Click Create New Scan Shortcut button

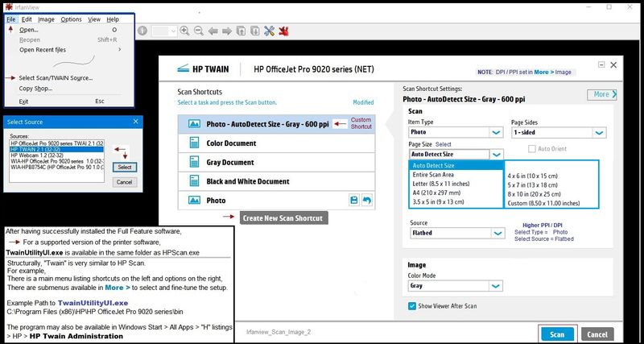pos(284,218)
